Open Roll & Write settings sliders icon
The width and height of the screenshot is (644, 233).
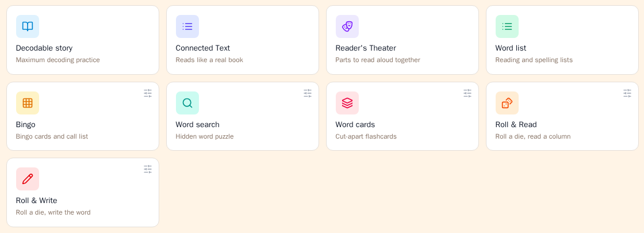[x=148, y=169]
